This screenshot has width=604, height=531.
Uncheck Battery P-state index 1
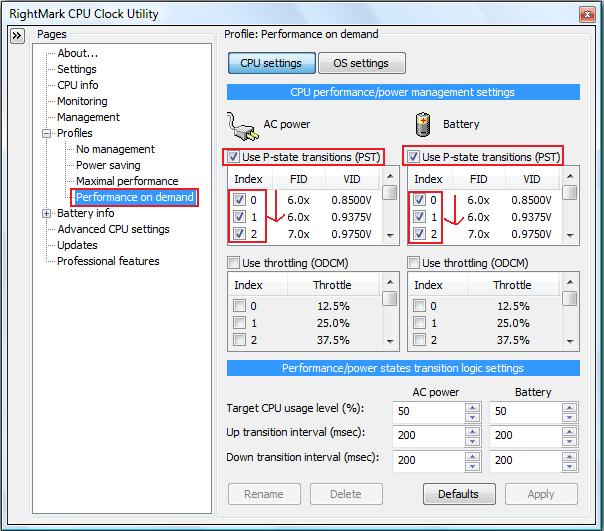[x=419, y=217]
